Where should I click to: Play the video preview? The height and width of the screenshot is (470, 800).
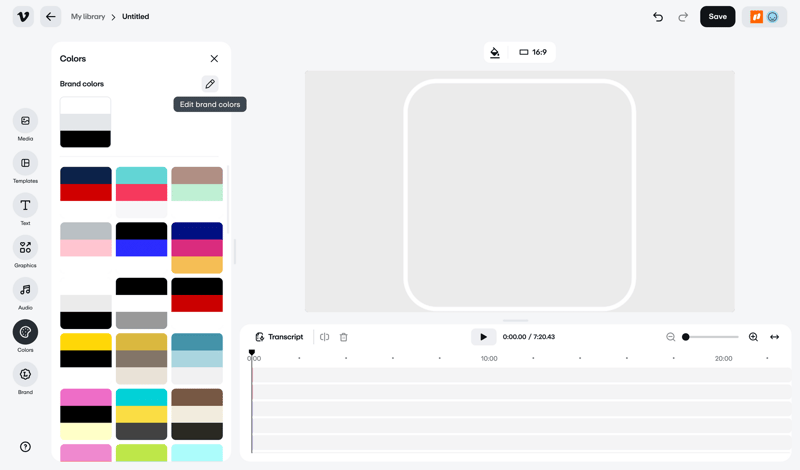pos(483,337)
